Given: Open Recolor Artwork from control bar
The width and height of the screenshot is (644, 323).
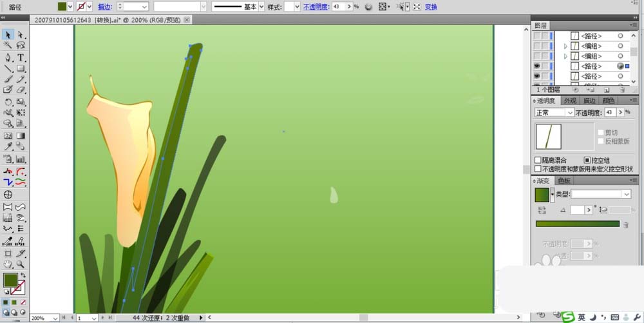Looking at the screenshot, I should click(368, 7).
